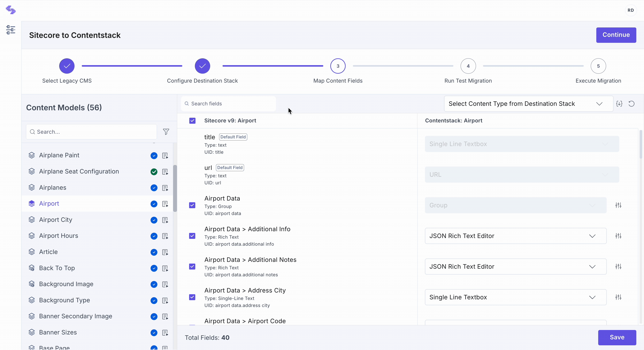Click the Default Field tag beside url
This screenshot has width=644, height=350.
point(230,168)
